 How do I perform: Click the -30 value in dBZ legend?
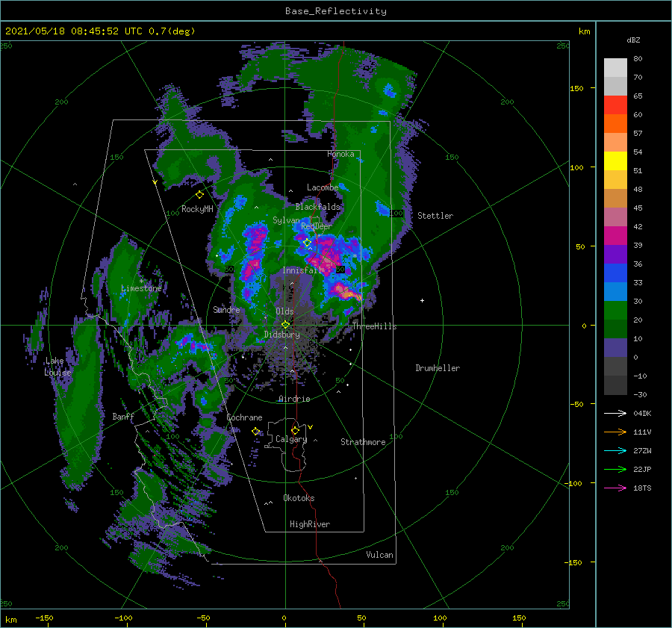coord(640,394)
